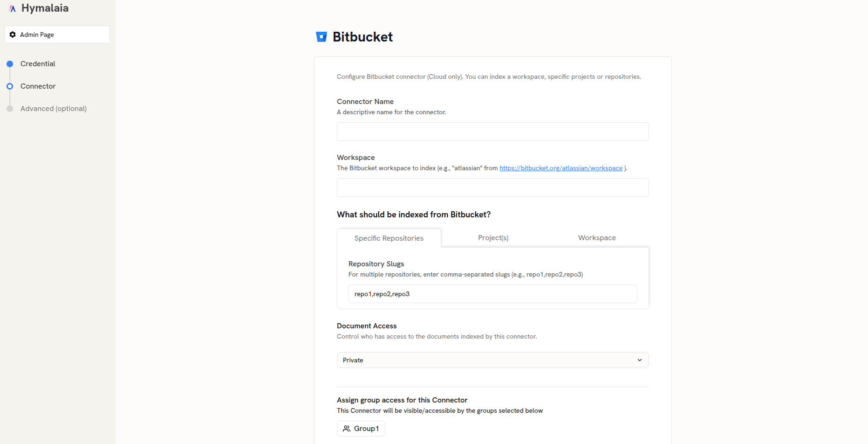Click inside the Connector Name field
Image resolution: width=868 pixels, height=444 pixels.
[x=492, y=131]
